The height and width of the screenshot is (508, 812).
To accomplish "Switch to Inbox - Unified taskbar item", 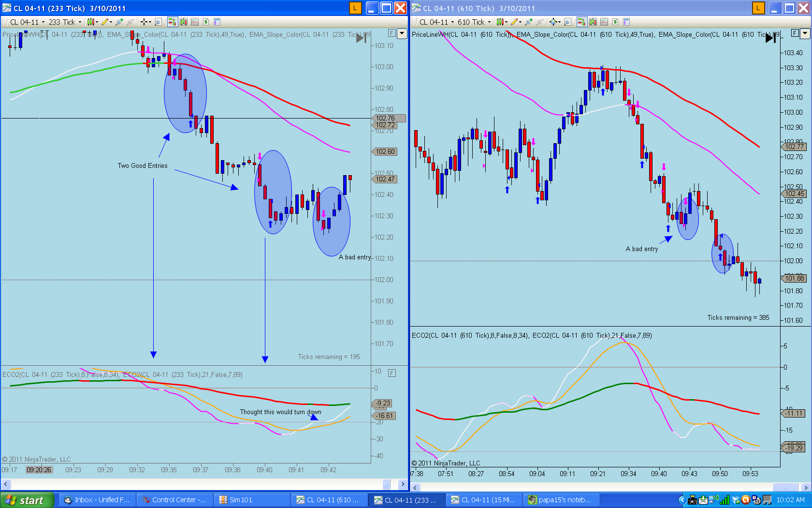I will click(97, 500).
